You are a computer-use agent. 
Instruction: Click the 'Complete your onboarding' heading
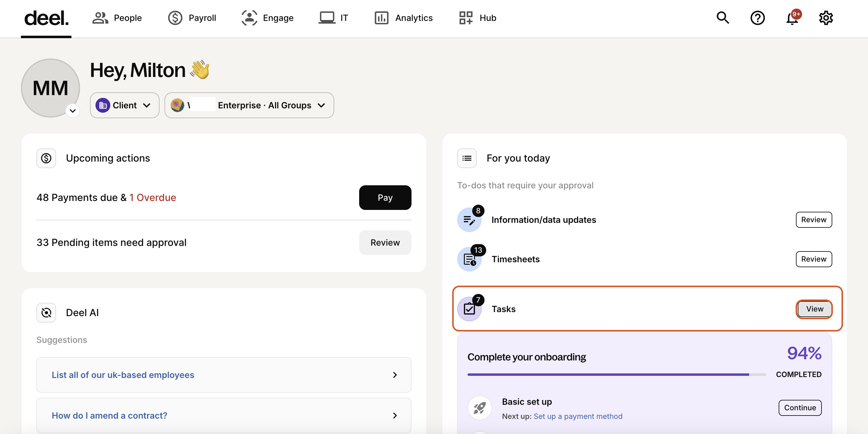point(526,357)
